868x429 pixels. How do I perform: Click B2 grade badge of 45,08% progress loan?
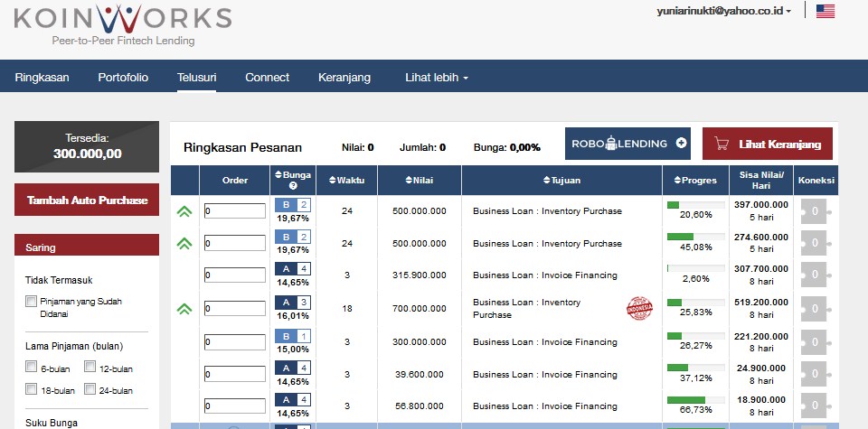click(x=293, y=238)
